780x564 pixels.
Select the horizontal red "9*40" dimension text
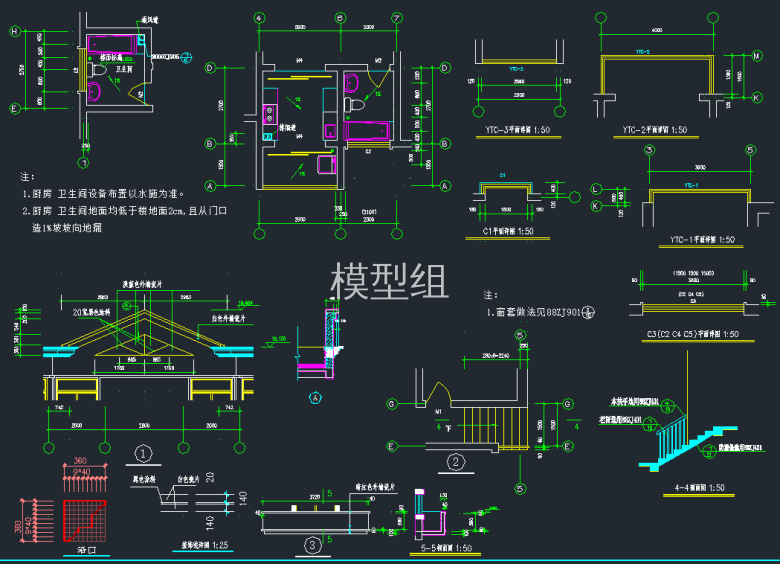pyautogui.click(x=82, y=471)
